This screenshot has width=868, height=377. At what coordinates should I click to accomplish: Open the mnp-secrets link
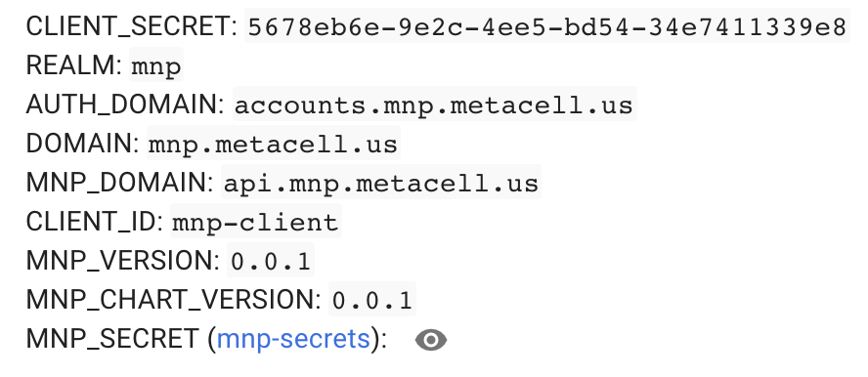(x=293, y=338)
